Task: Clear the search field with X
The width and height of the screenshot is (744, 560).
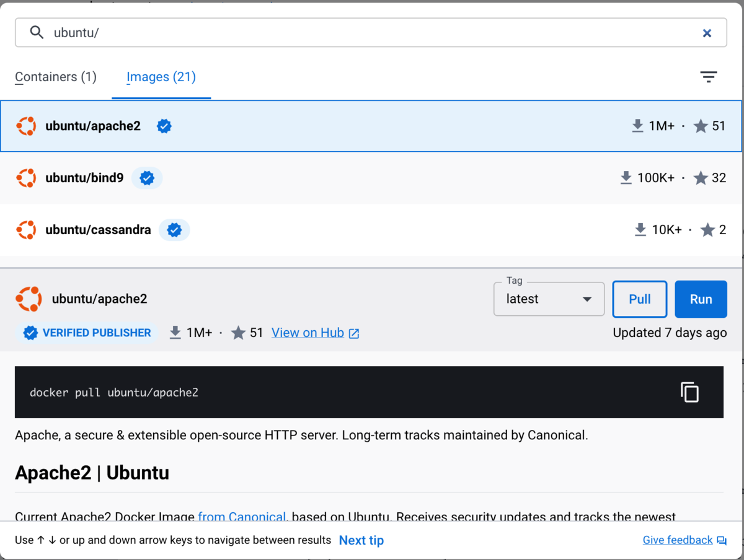Action: [x=707, y=33]
